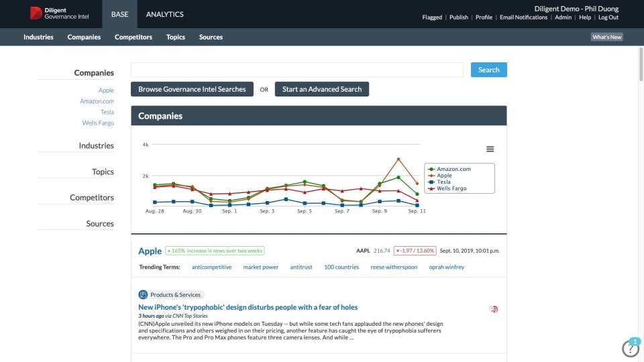Image resolution: width=644 pixels, height=362 pixels.
Task: Open the chart hamburger context menu
Action: (490, 149)
